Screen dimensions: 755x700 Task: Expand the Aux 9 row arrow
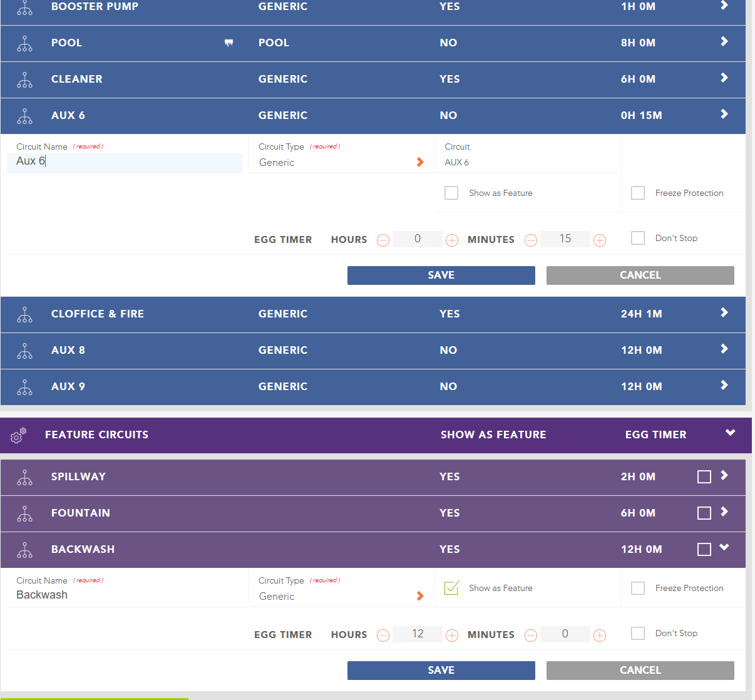coord(724,385)
